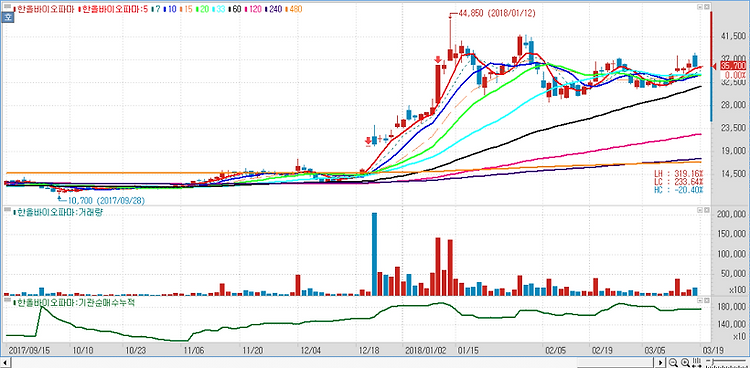Click the current price tag 35,700
The image size is (750, 368).
point(732,66)
